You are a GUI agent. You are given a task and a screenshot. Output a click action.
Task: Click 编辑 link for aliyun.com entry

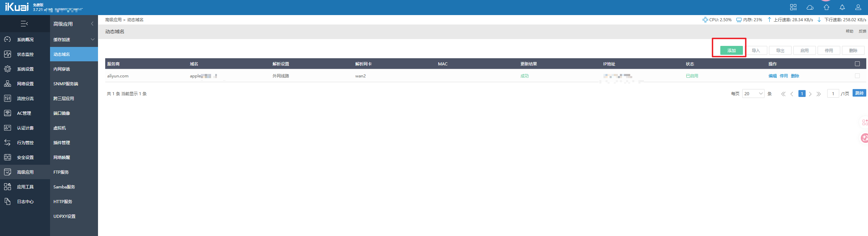[772, 76]
